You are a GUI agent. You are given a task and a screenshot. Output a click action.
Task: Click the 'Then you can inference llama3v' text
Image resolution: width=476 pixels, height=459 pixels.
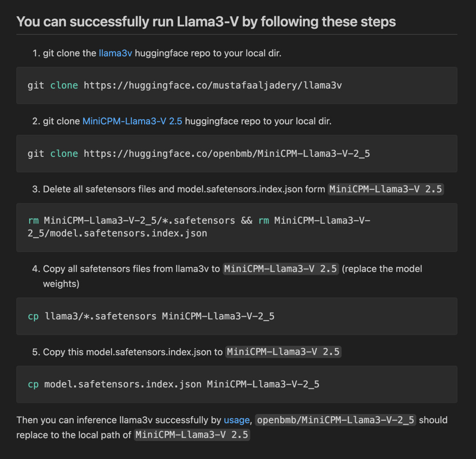point(119,420)
